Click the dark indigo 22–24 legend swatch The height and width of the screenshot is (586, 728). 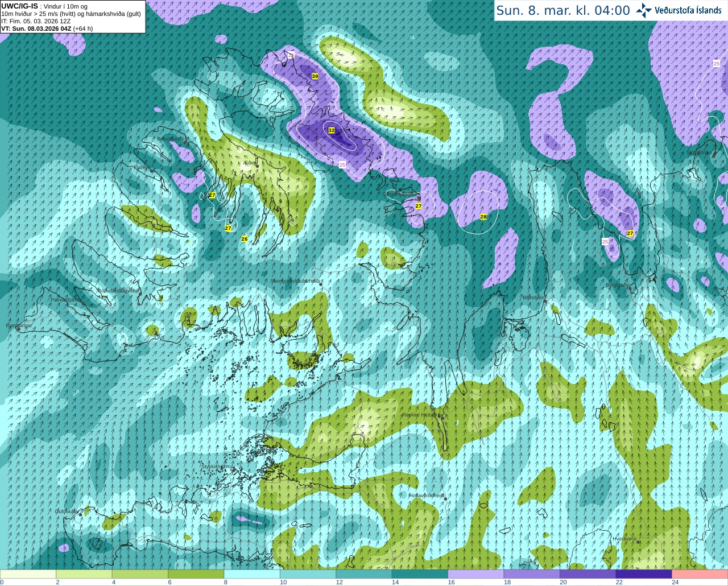(x=644, y=574)
